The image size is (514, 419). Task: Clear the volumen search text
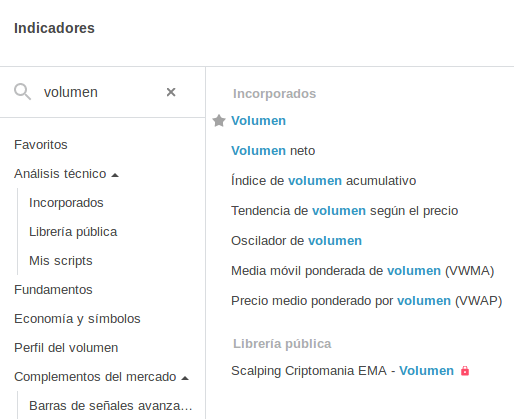point(171,92)
